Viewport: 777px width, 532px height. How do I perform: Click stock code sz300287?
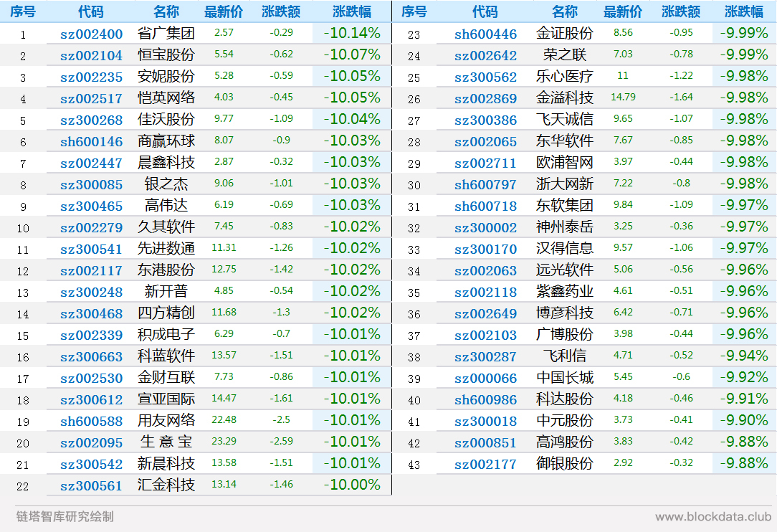[x=486, y=356]
